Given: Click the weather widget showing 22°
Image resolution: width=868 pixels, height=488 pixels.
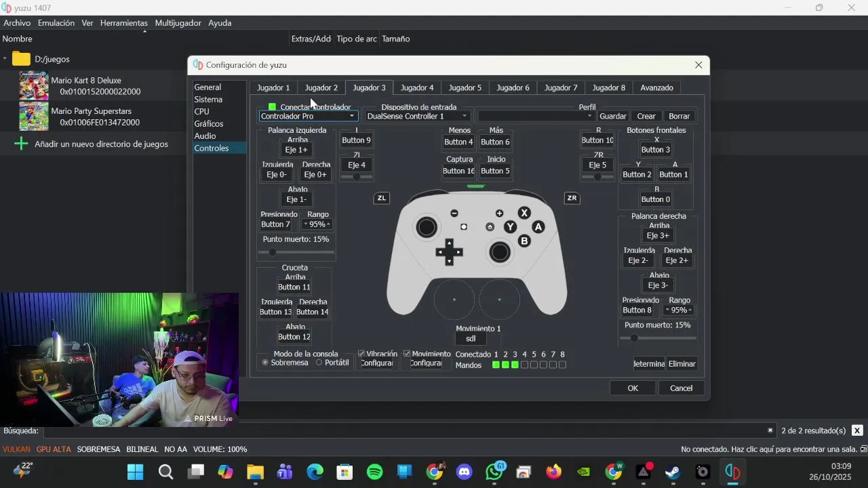Looking at the screenshot, I should point(23,469).
